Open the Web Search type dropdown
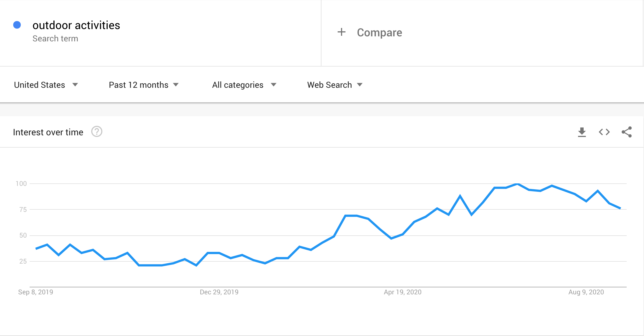 coord(335,85)
